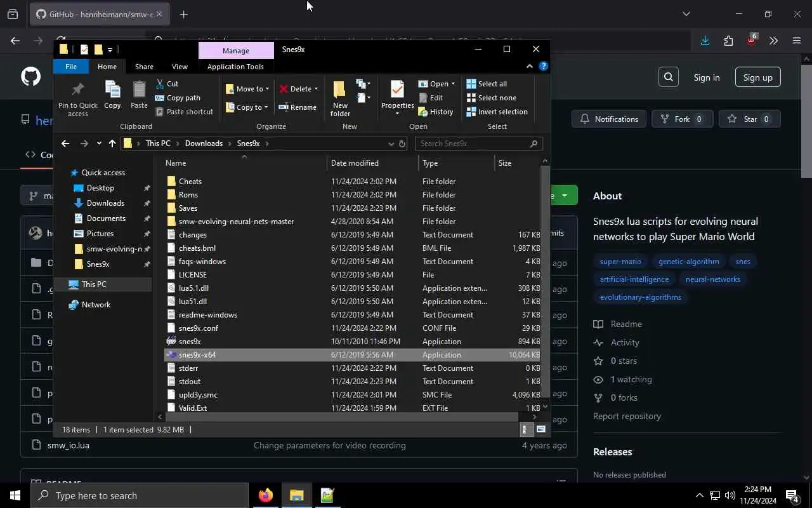Switch to large icons view
The image size is (812, 508).
pos(540,430)
